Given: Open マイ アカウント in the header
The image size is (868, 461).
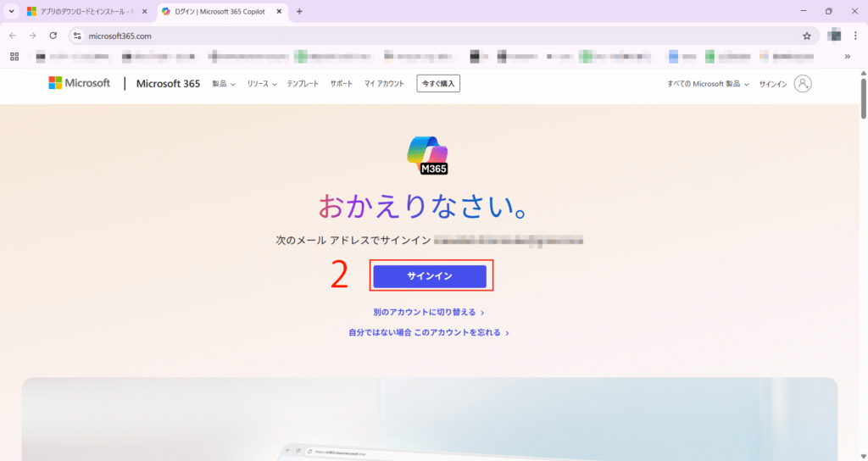Looking at the screenshot, I should coord(384,84).
